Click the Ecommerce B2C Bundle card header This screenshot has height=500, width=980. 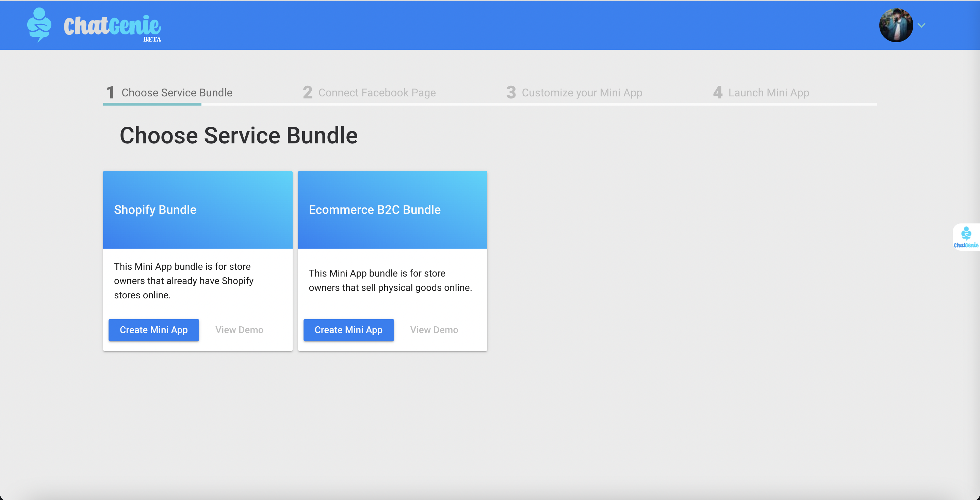[x=392, y=210]
